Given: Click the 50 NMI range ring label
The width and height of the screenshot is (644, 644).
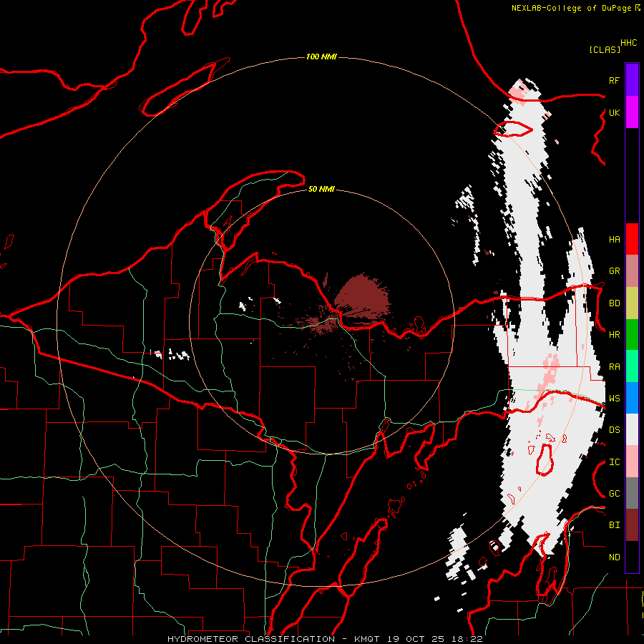Looking at the screenshot, I should click(321, 189).
